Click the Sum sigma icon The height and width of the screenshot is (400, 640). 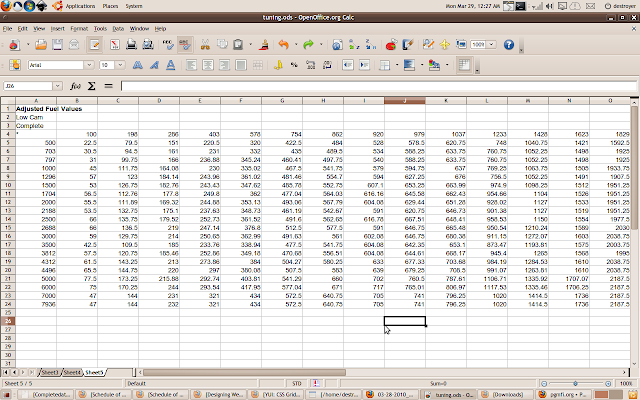91,86
